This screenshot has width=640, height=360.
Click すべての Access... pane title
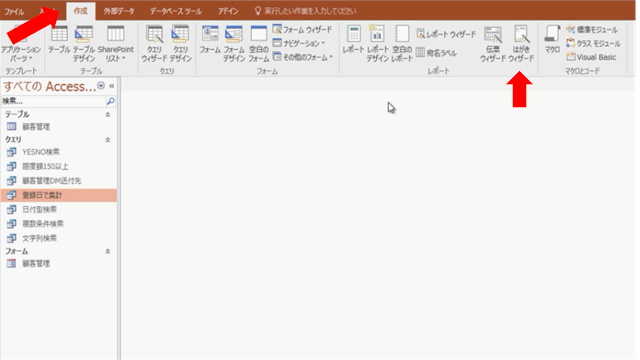click(49, 86)
